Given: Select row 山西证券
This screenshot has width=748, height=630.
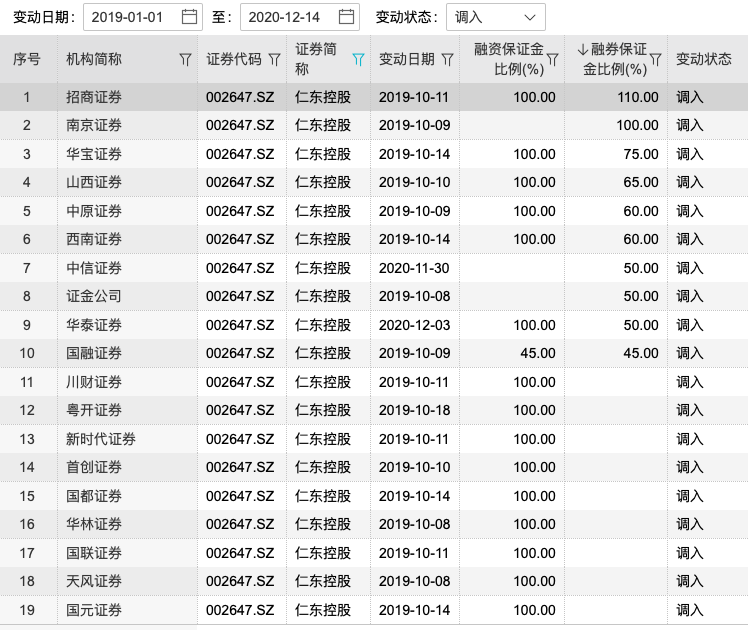Looking at the screenshot, I should (374, 182).
